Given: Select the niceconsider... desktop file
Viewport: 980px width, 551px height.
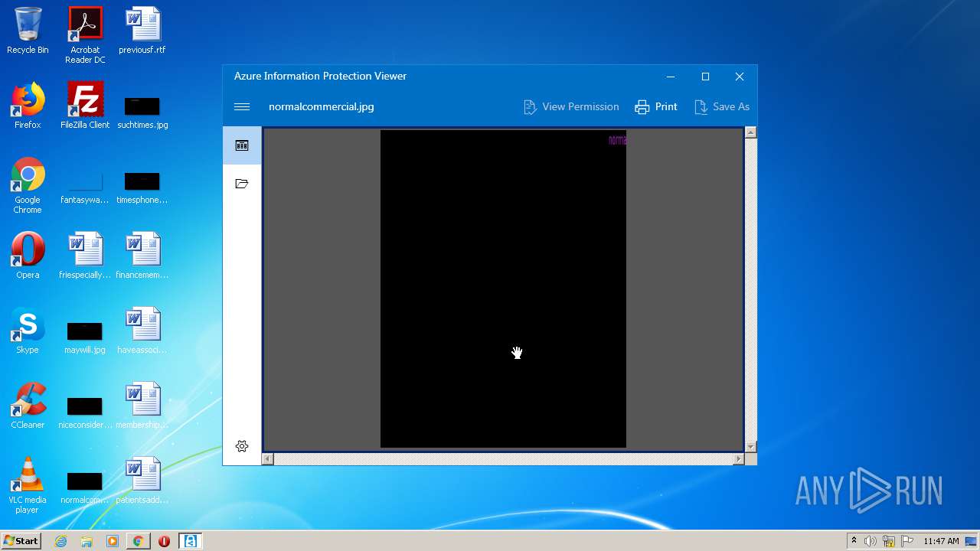Looking at the screenshot, I should point(85,413).
